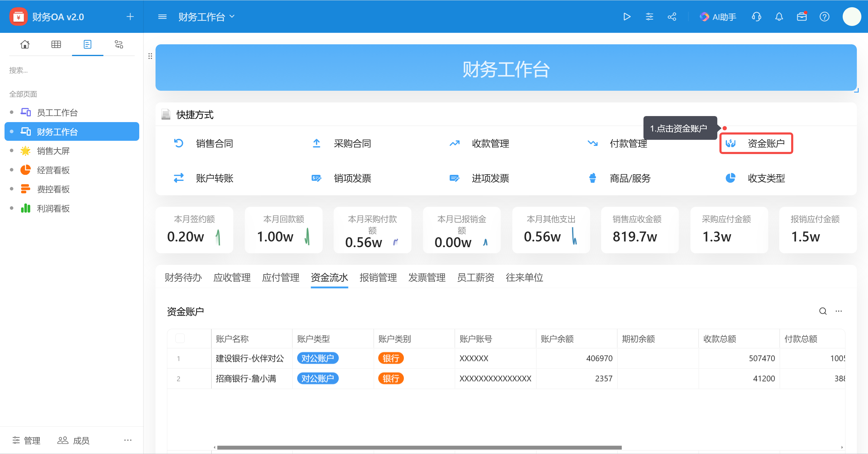The height and width of the screenshot is (454, 868).
Task: Open 费控看板 page in sidebar
Action: click(72, 189)
